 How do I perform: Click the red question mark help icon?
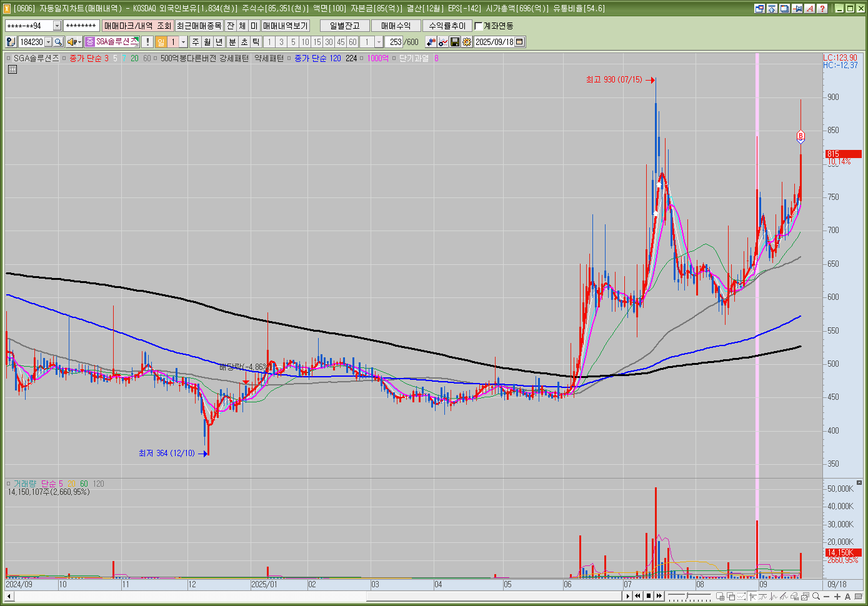822,8
